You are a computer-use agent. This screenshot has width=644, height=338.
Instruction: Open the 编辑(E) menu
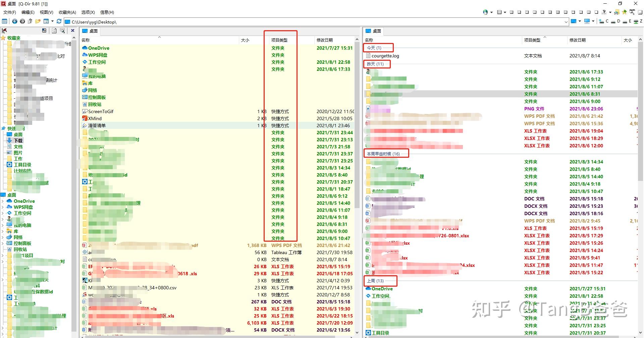click(x=28, y=12)
